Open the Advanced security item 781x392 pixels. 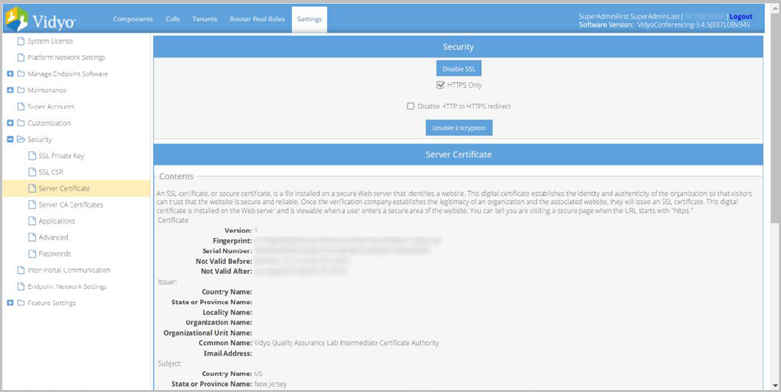[53, 238]
